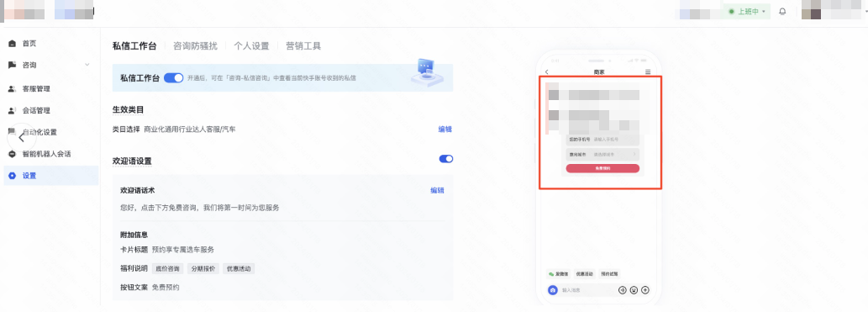Screen dimensions: 868x312
Task: Open the 上班中 status dropdown
Action: point(747,11)
